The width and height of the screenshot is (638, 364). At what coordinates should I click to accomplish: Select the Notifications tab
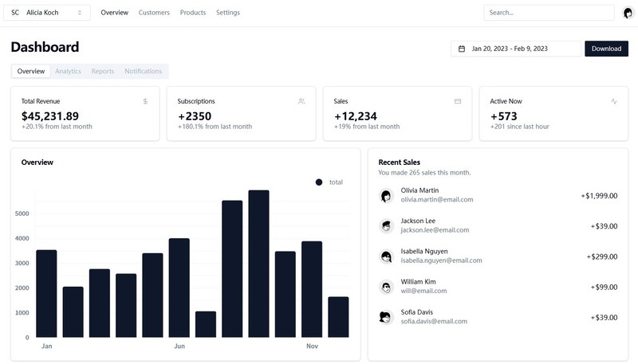pyautogui.click(x=143, y=71)
